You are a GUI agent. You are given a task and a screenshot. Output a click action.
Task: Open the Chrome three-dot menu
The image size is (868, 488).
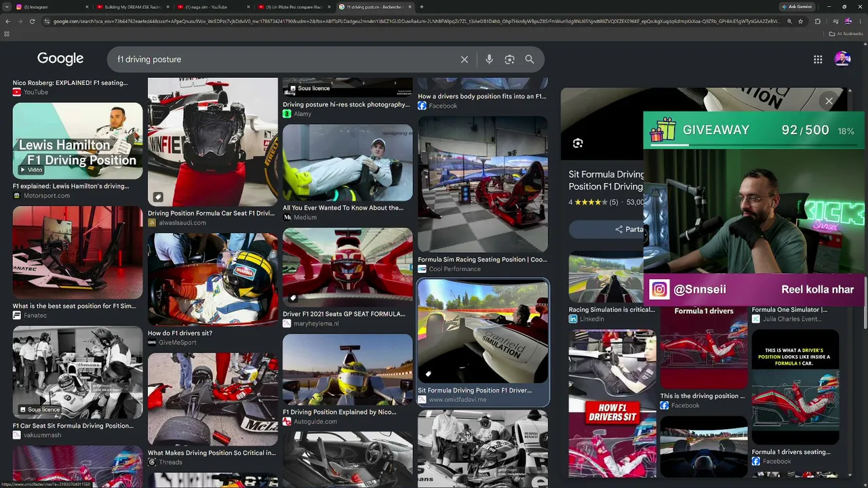point(861,22)
